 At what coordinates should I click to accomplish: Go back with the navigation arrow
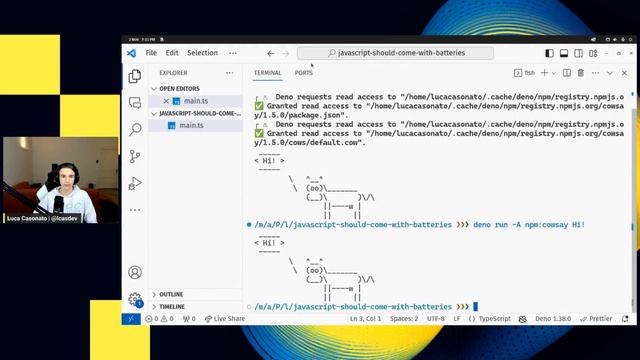click(271, 53)
